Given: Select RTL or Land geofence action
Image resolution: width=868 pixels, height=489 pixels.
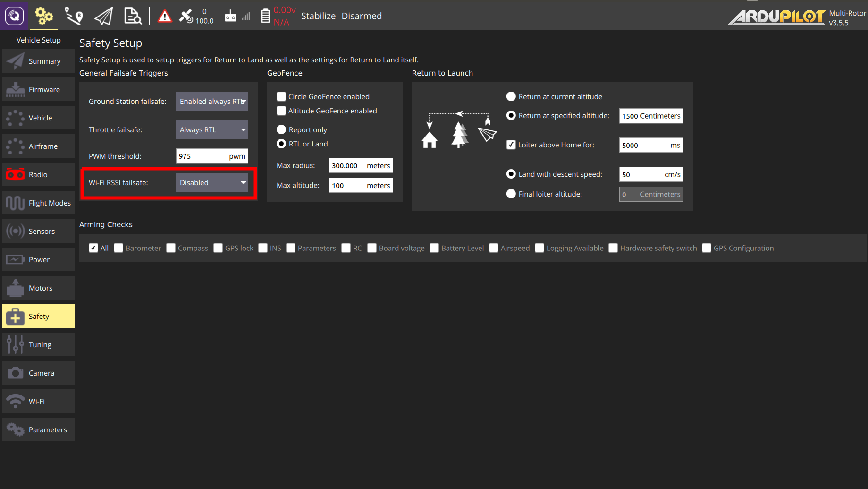Looking at the screenshot, I should point(281,144).
